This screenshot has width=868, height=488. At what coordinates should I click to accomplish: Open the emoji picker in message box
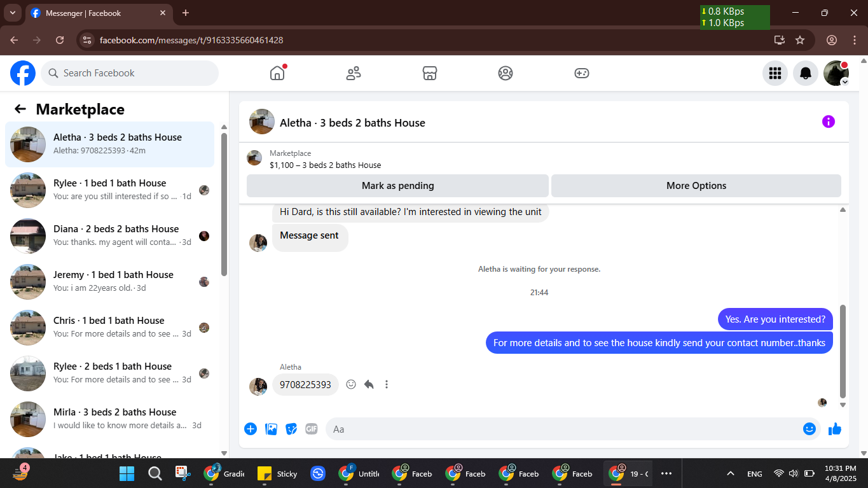[x=809, y=429]
